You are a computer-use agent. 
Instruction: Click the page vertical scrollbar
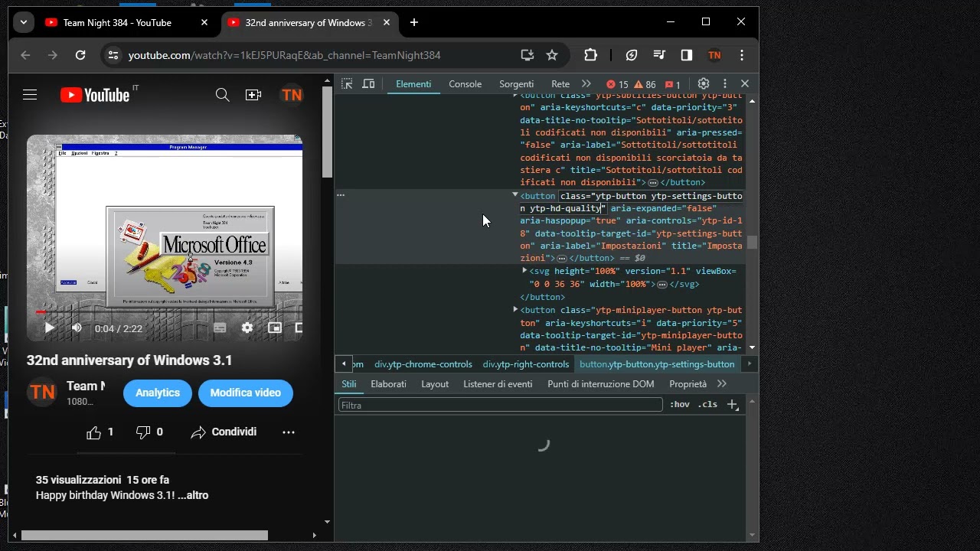point(328,132)
